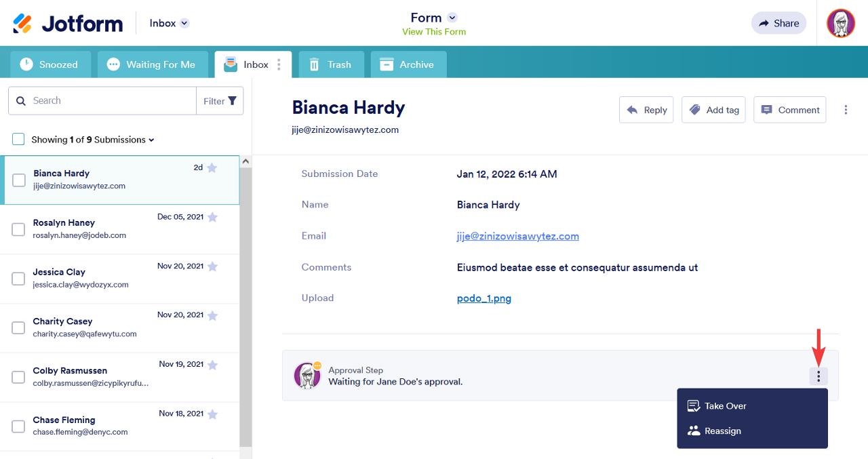Open Rosalyn Haney submission row
868x459 pixels.
120,229
